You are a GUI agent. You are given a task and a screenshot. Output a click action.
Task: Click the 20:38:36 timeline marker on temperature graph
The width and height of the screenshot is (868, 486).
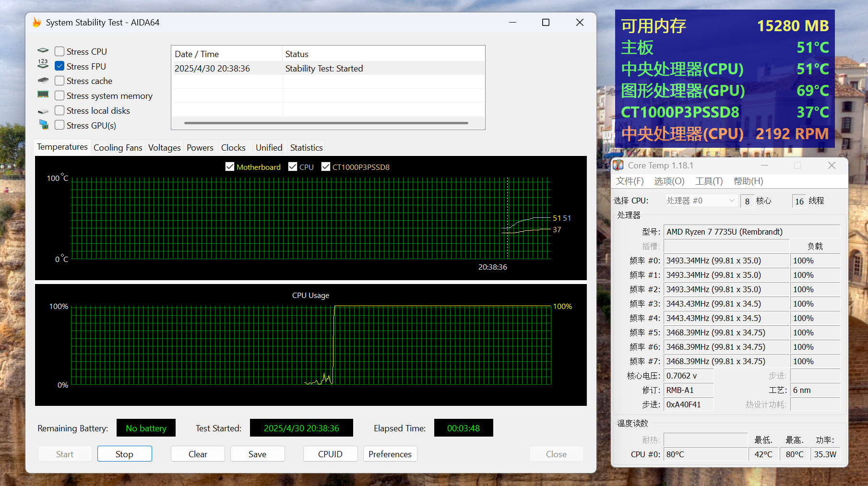tap(493, 267)
